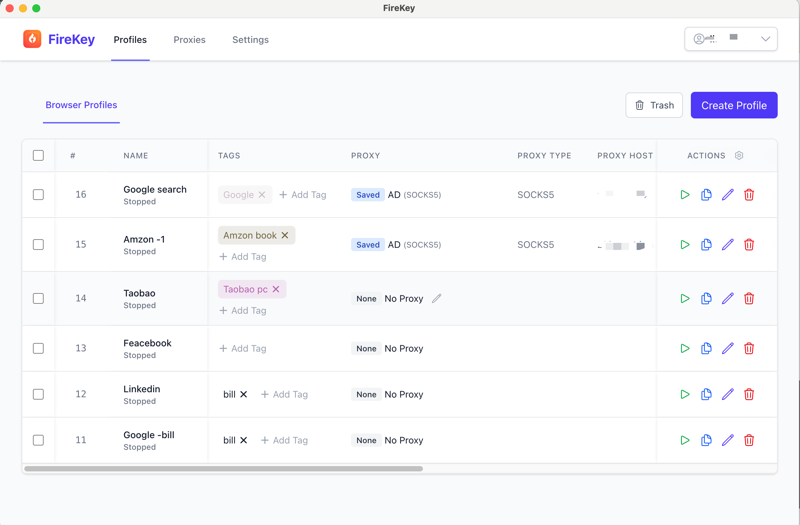This screenshot has height=525, width=800.
Task: Open the Settings tab
Action: point(250,40)
